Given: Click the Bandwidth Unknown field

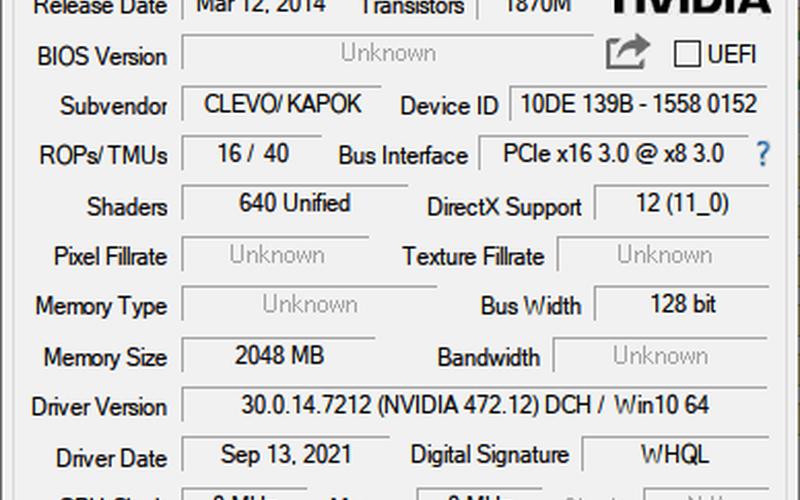Looking at the screenshot, I should click(x=660, y=355).
